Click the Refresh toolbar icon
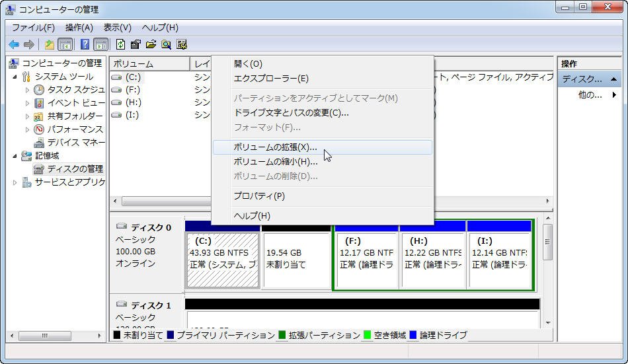The width and height of the screenshot is (628, 364). pyautogui.click(x=120, y=44)
